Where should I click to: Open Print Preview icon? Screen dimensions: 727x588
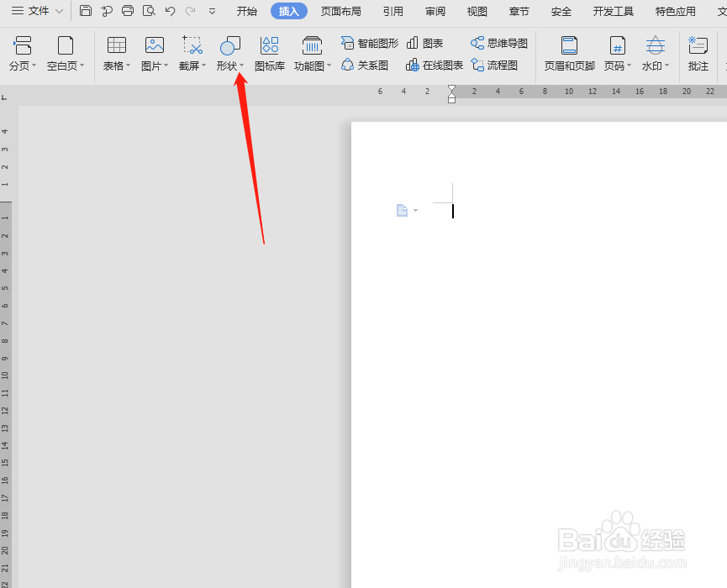pyautogui.click(x=149, y=11)
